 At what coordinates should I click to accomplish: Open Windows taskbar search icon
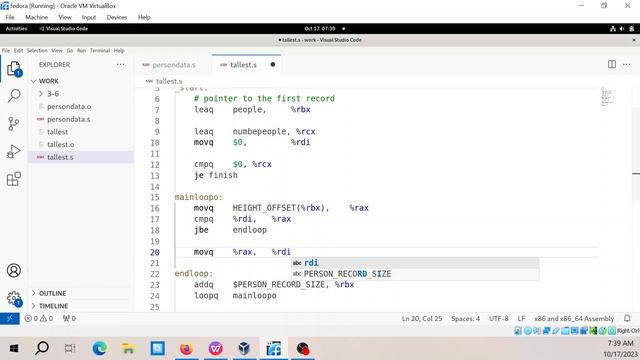[x=42, y=348]
